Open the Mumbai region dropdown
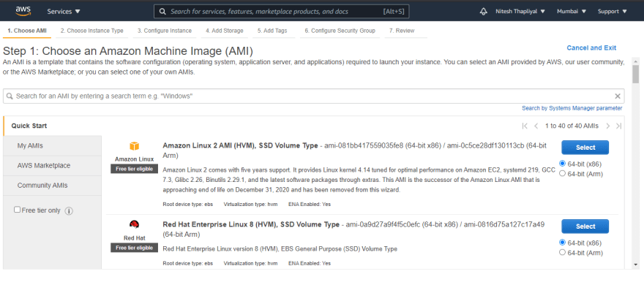This screenshot has width=644, height=293. tap(572, 12)
